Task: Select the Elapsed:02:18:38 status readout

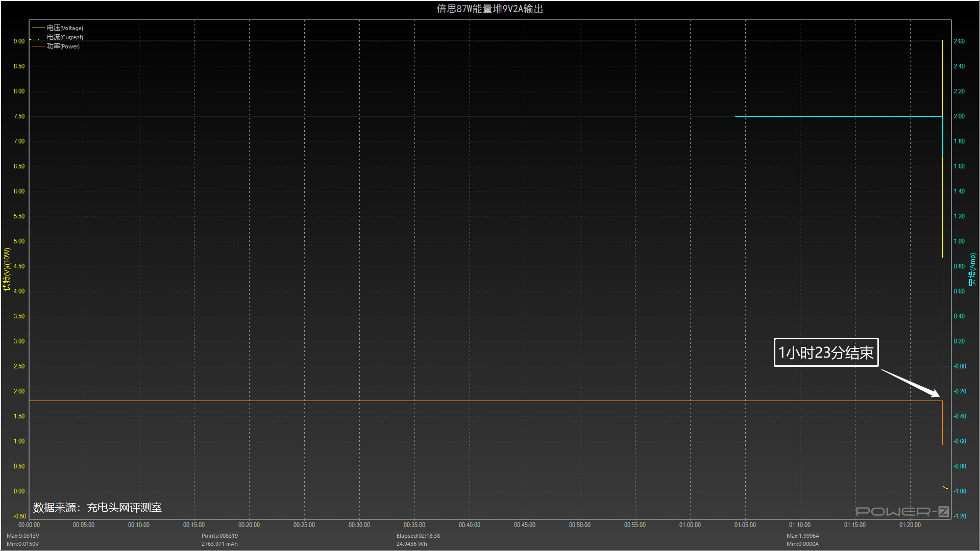Action: (418, 536)
